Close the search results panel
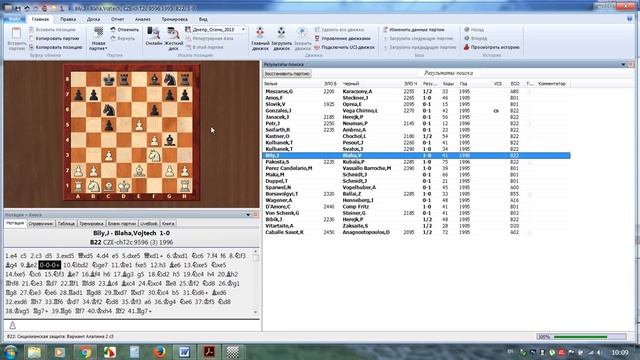 631,64
